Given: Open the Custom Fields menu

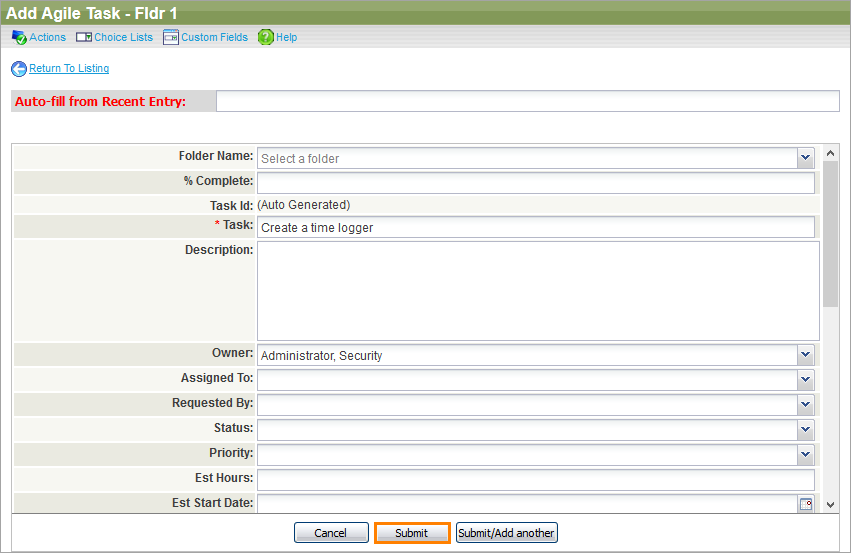Looking at the screenshot, I should 214,37.
